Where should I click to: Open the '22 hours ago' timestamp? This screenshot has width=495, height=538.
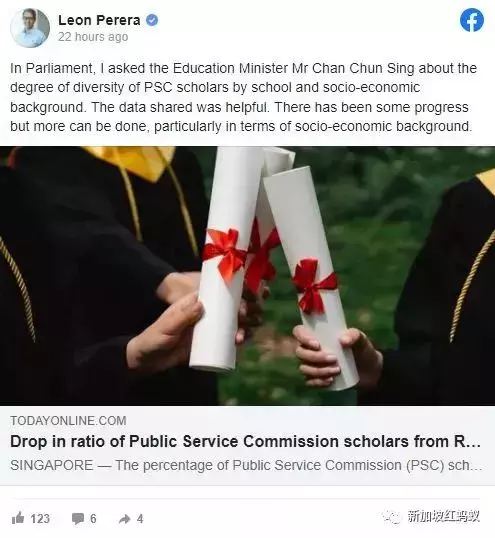click(x=93, y=37)
